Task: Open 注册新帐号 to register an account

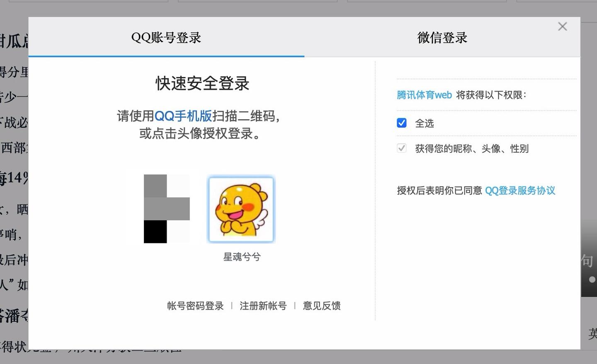Action: (x=263, y=306)
